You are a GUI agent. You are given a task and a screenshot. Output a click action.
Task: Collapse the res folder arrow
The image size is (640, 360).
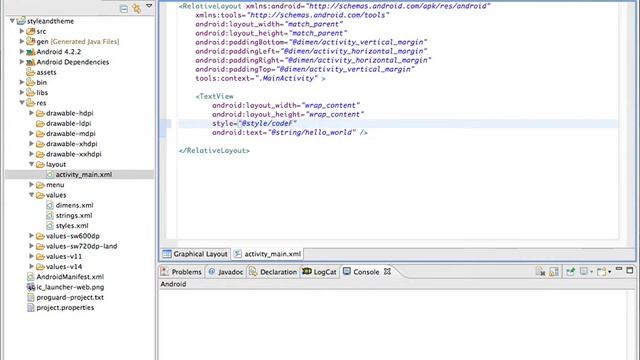tap(22, 103)
